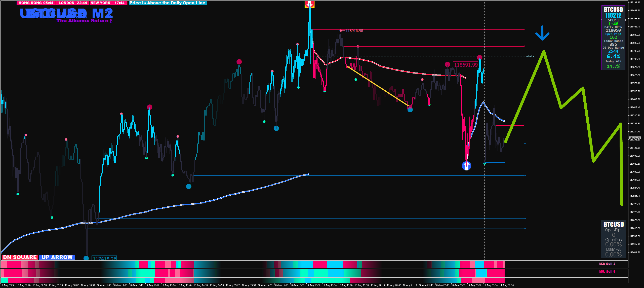Click Price is Above the Daily Open banner
The height and width of the screenshot is (288, 644).
[x=167, y=3]
